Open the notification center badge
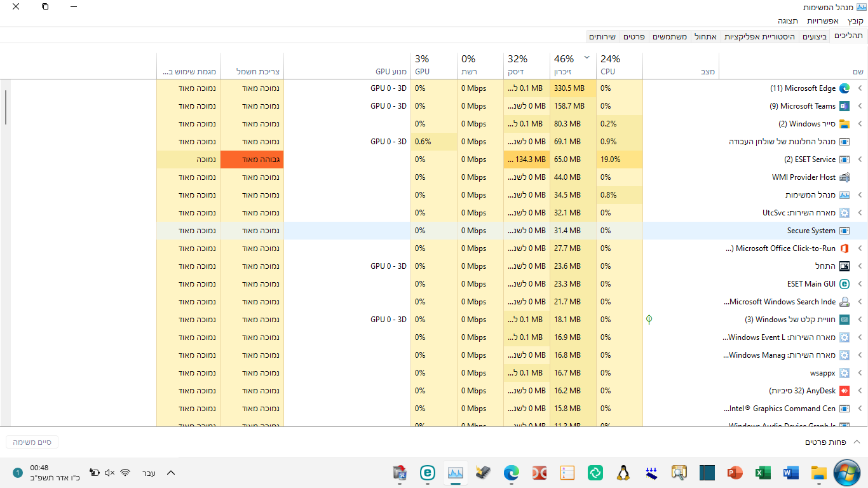Image resolution: width=868 pixels, height=488 pixels. click(18, 473)
